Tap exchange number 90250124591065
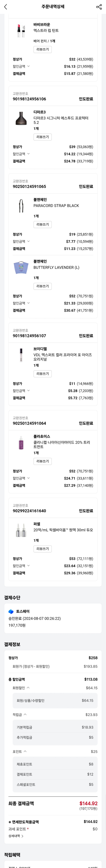 (29, 186)
